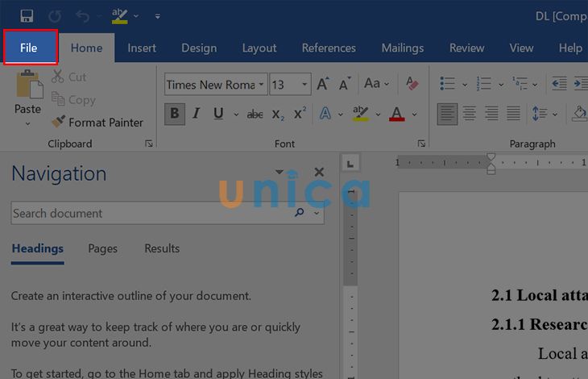Open the font name dropdown
This screenshot has width=588, height=379.
point(261,85)
